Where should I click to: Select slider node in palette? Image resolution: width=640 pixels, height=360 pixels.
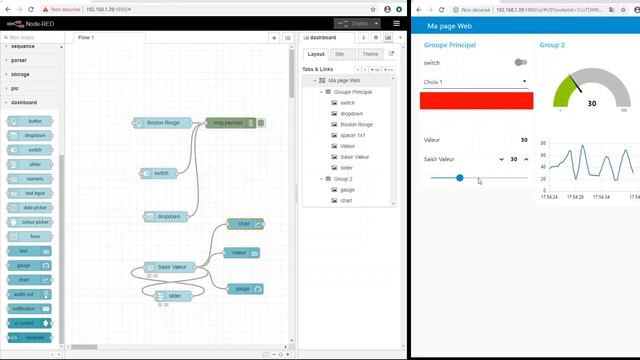point(30,164)
